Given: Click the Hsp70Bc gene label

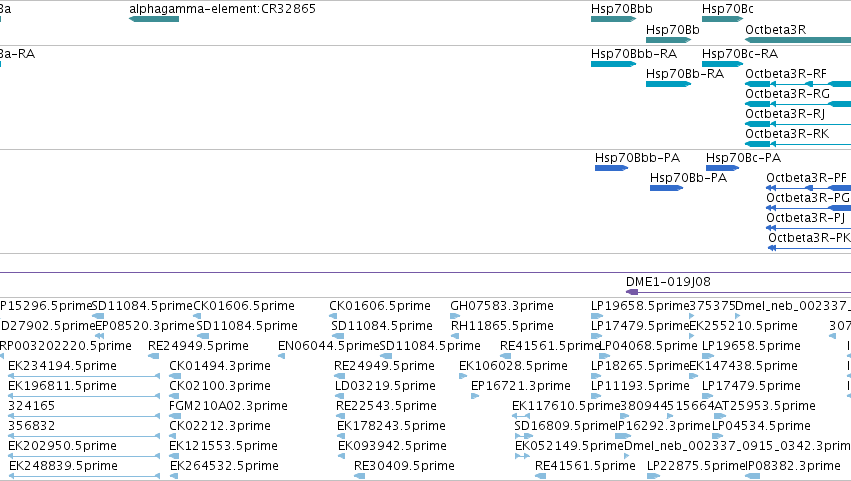Looking at the screenshot, I should [x=727, y=9].
